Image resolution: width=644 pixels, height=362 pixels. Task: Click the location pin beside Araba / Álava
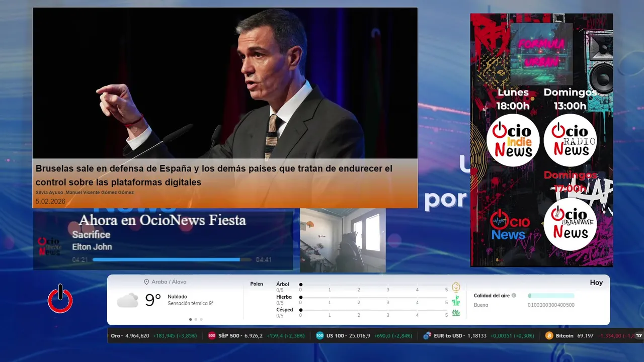tap(146, 282)
